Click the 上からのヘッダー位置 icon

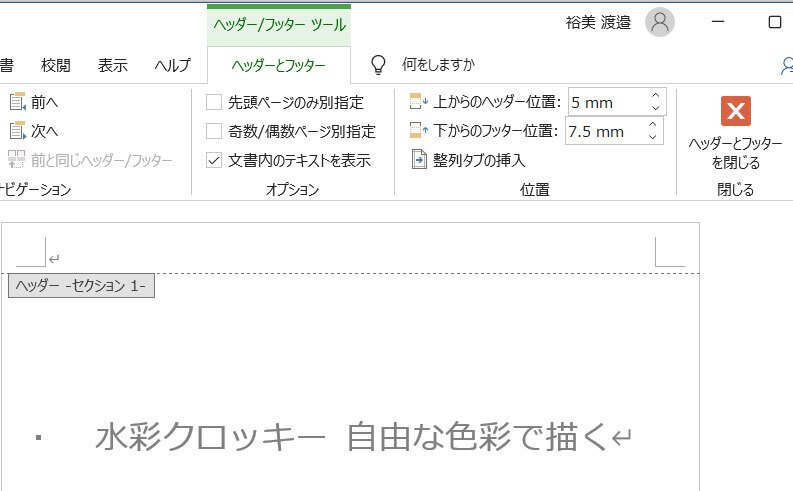point(419,102)
